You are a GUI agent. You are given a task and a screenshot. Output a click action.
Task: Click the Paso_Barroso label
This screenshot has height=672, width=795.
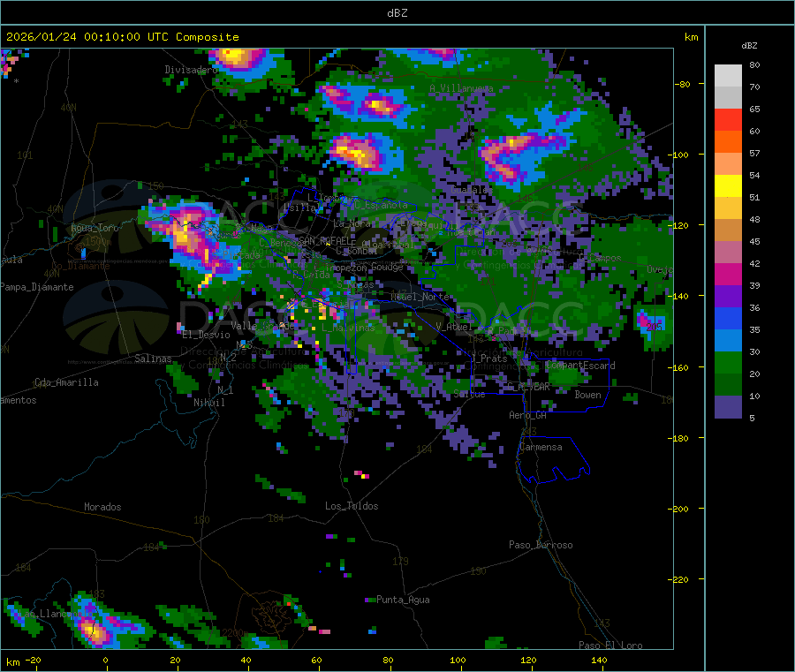[x=541, y=545]
